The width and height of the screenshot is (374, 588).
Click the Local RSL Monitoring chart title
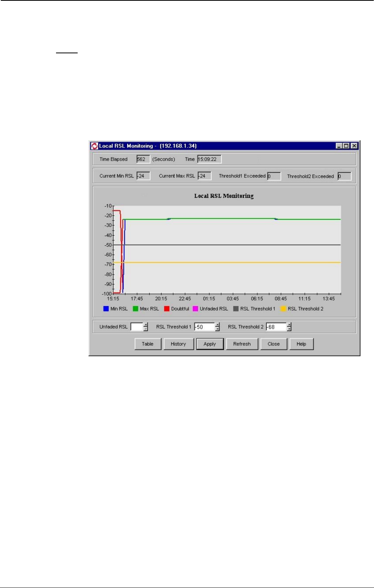(224, 196)
